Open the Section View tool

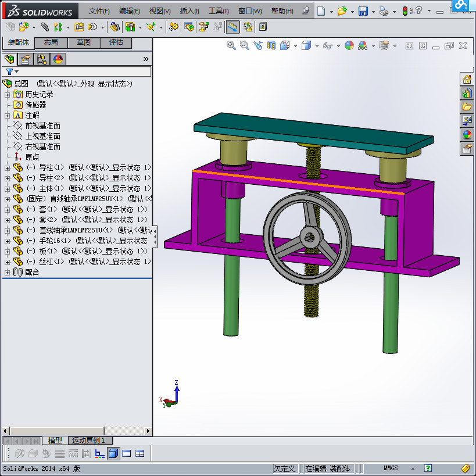click(x=271, y=45)
